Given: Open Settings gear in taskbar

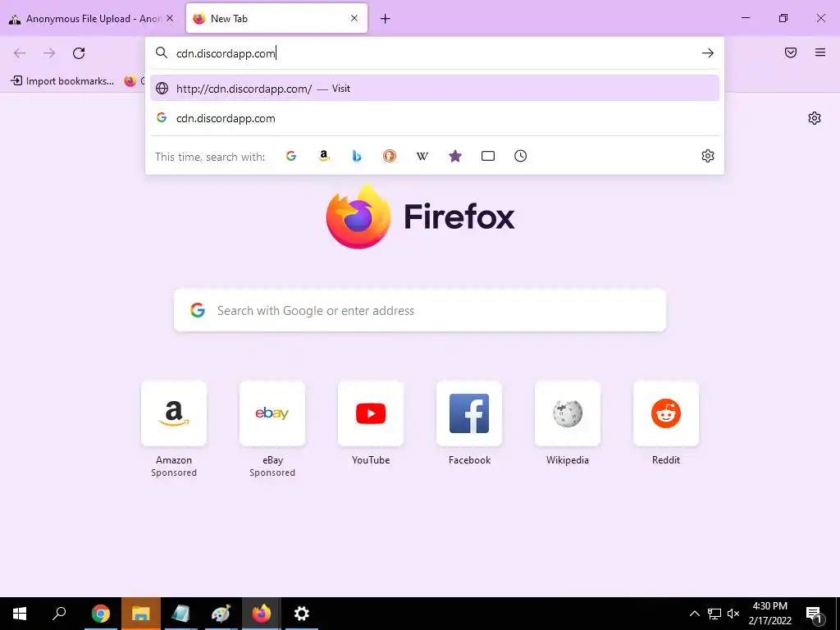Looking at the screenshot, I should [x=302, y=614].
